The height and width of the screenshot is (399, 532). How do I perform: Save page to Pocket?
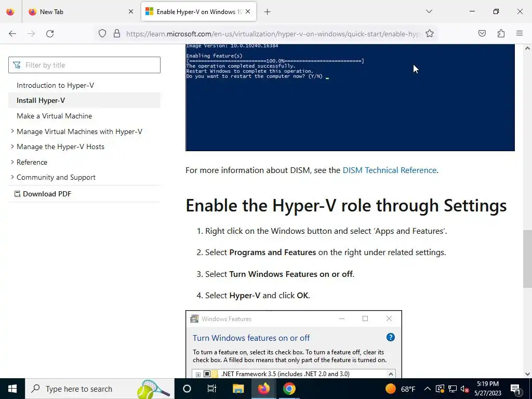pyautogui.click(x=482, y=34)
